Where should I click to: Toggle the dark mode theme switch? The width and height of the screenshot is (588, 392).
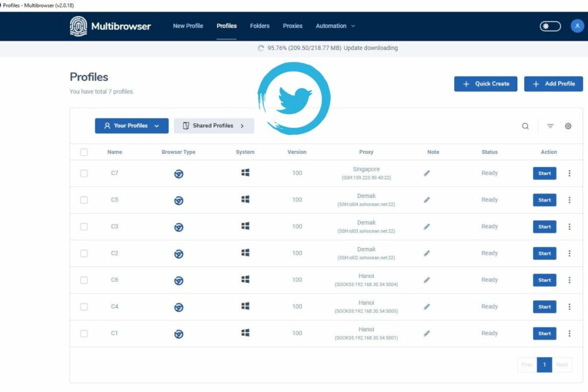[x=550, y=26]
